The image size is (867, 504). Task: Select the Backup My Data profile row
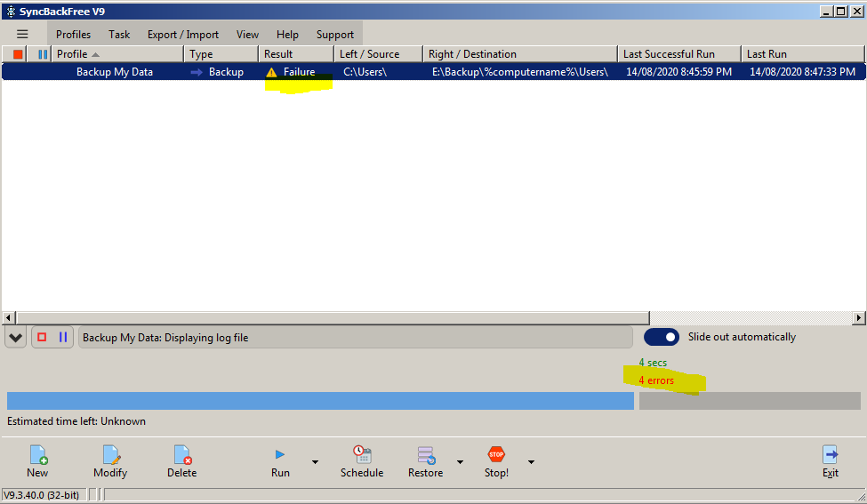coord(114,72)
